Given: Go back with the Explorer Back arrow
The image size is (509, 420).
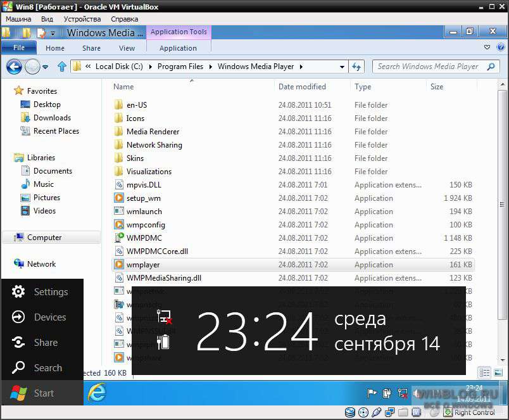Looking at the screenshot, I should (14, 67).
